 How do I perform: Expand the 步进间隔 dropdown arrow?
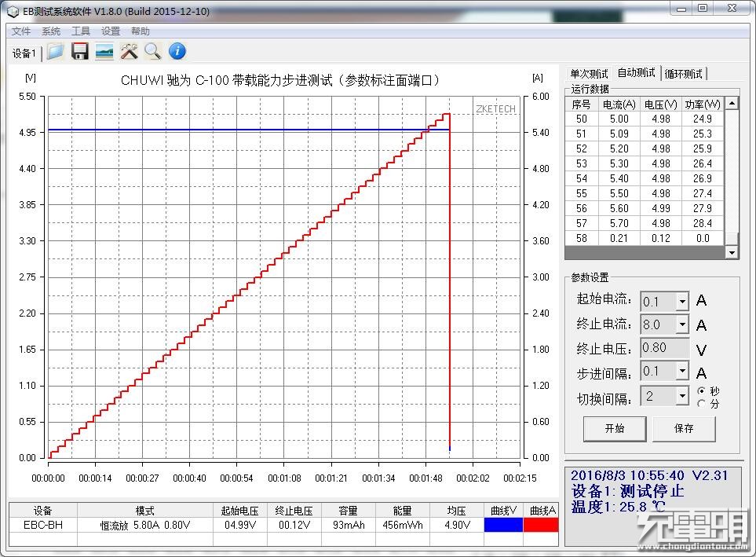pyautogui.click(x=682, y=371)
